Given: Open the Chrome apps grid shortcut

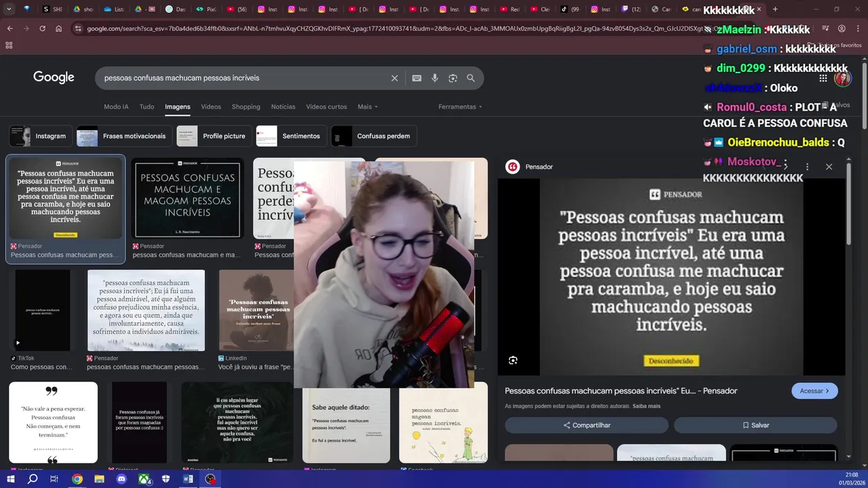Looking at the screenshot, I should (9, 45).
